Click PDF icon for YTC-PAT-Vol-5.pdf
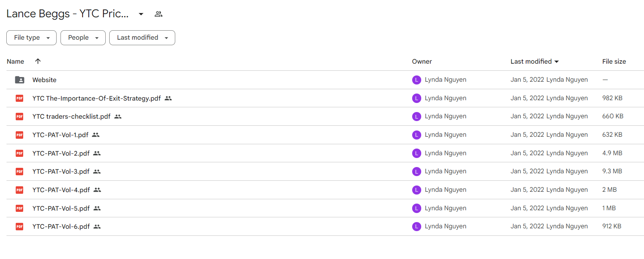The width and height of the screenshot is (644, 259). 20,208
